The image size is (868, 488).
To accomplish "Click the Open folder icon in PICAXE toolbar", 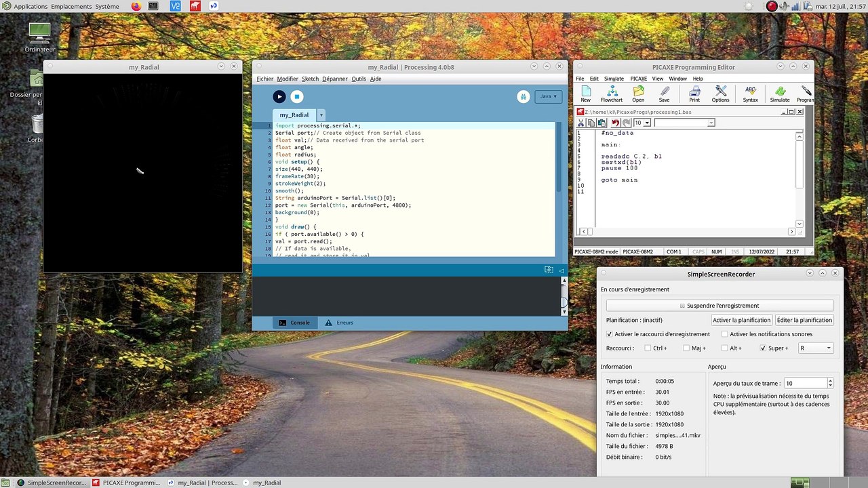I will coord(638,94).
